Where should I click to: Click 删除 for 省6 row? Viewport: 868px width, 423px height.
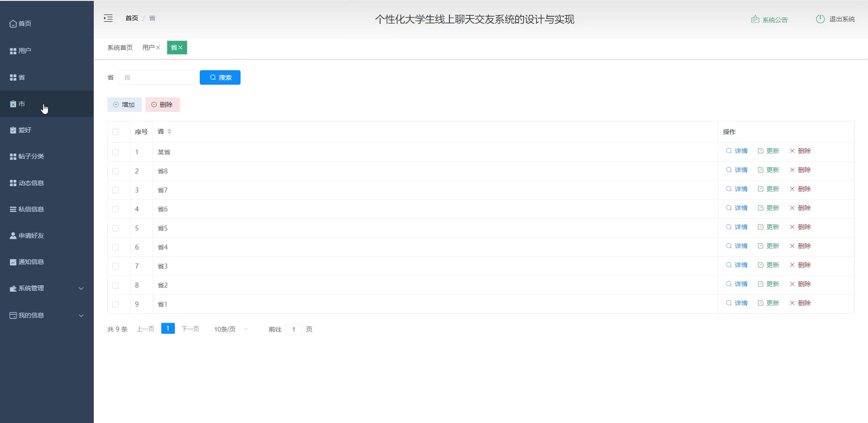pos(800,208)
